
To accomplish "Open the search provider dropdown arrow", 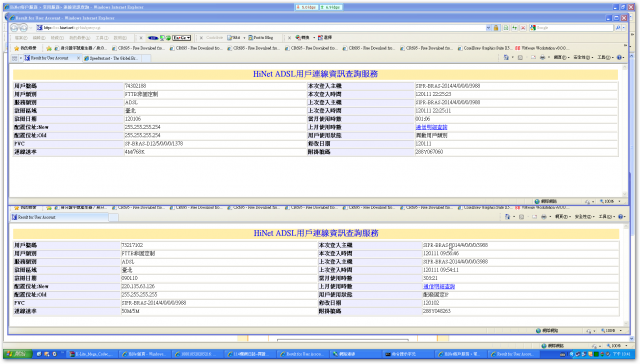I will point(625,28).
